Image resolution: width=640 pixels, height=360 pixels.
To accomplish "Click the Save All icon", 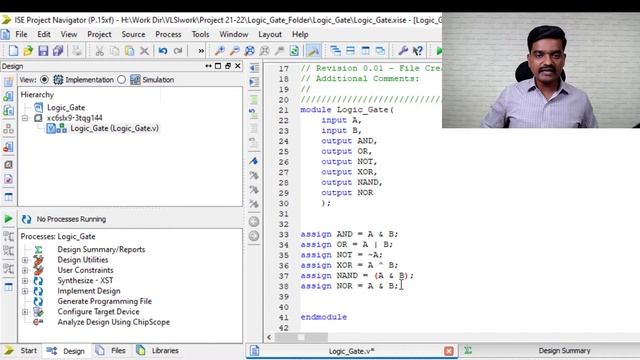I will [58, 51].
